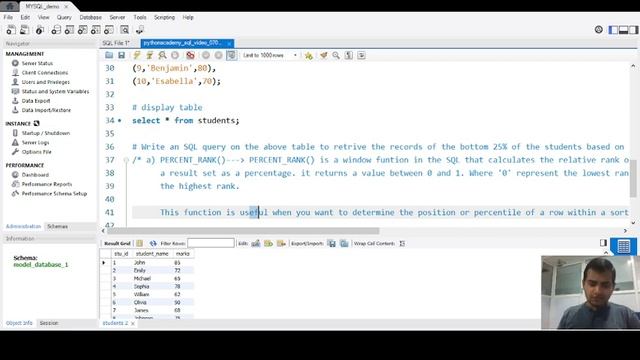Create a new function icon
The image size is (640, 360).
coord(109,30)
